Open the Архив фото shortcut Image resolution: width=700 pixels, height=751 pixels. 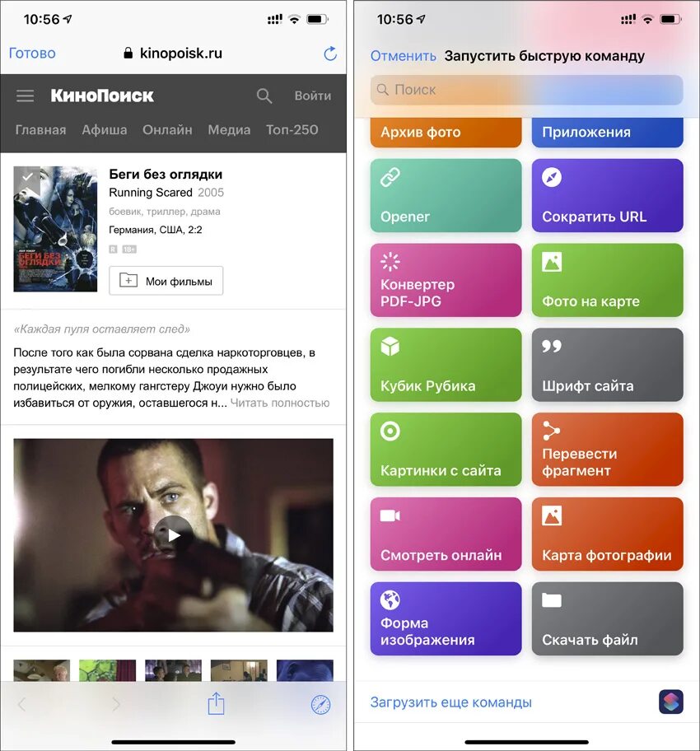tap(446, 133)
